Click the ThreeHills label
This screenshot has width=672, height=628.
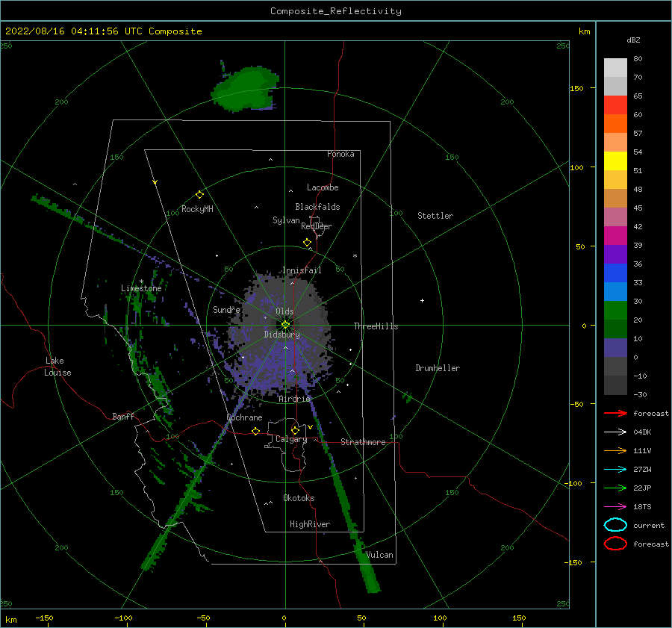(x=376, y=326)
